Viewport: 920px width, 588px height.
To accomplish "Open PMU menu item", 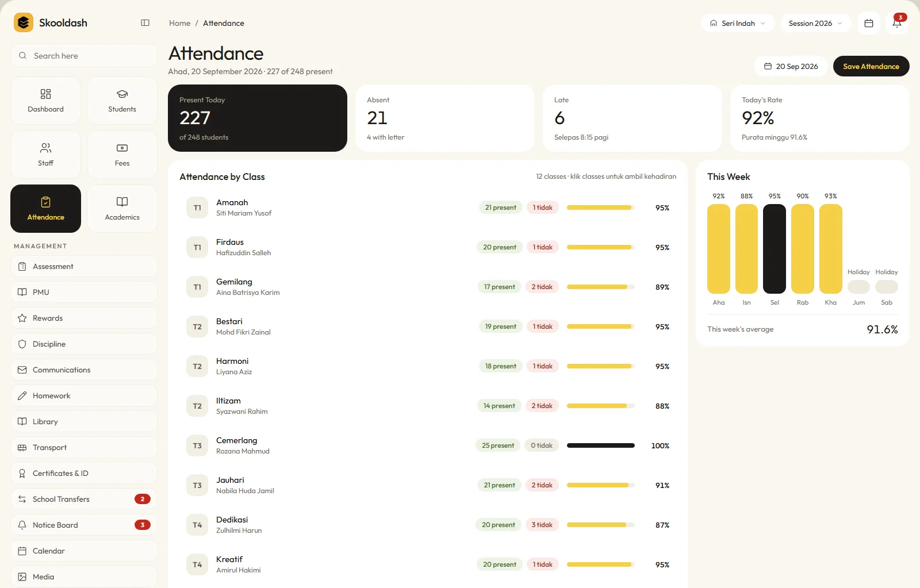I will point(84,293).
